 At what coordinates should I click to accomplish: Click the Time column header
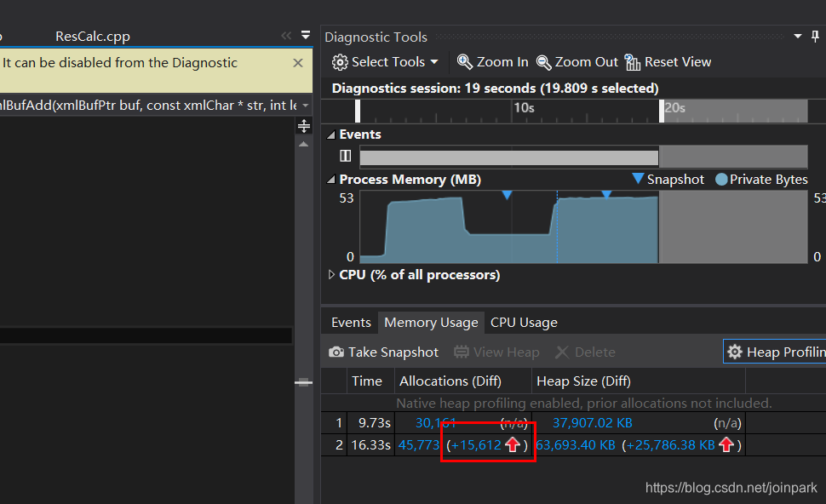[x=371, y=381]
